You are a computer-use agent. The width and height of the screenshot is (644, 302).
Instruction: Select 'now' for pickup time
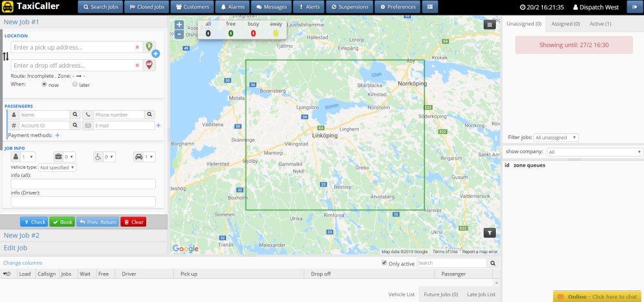(44, 84)
